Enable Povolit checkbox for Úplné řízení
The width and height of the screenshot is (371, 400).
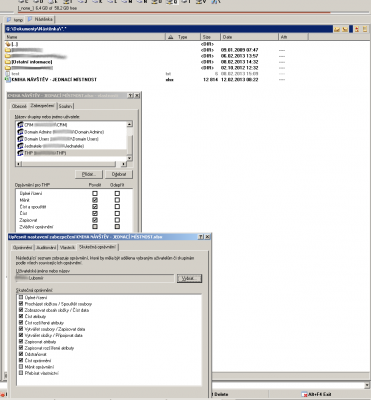[95, 193]
